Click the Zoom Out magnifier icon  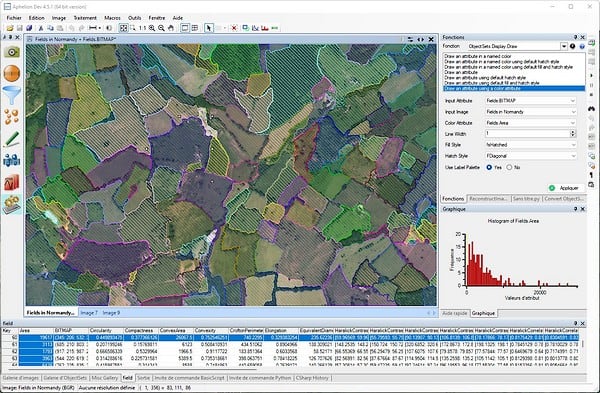161,28
